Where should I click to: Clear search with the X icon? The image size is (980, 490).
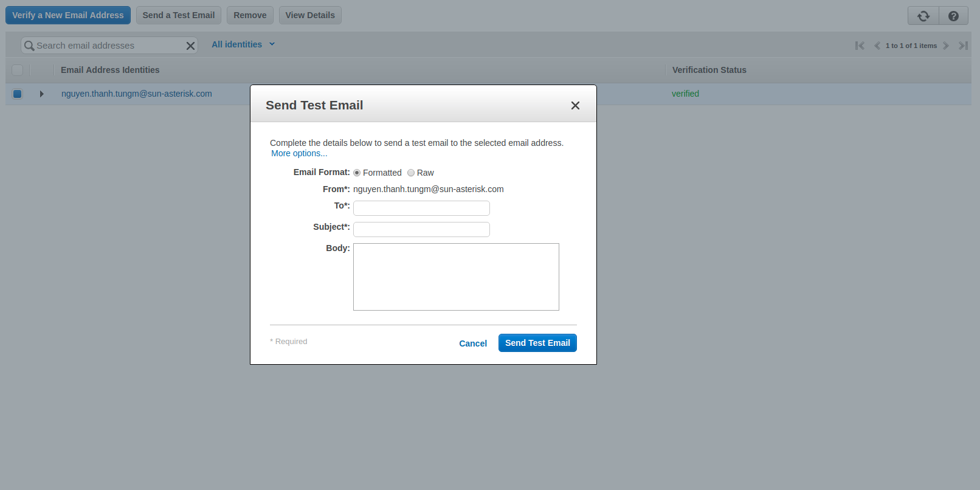click(x=190, y=46)
